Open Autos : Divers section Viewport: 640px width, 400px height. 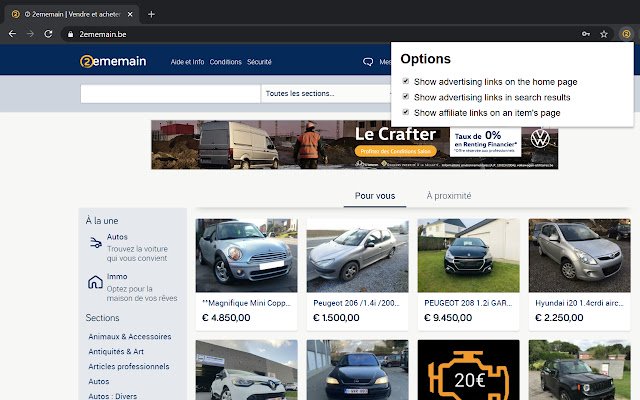pyautogui.click(x=113, y=396)
